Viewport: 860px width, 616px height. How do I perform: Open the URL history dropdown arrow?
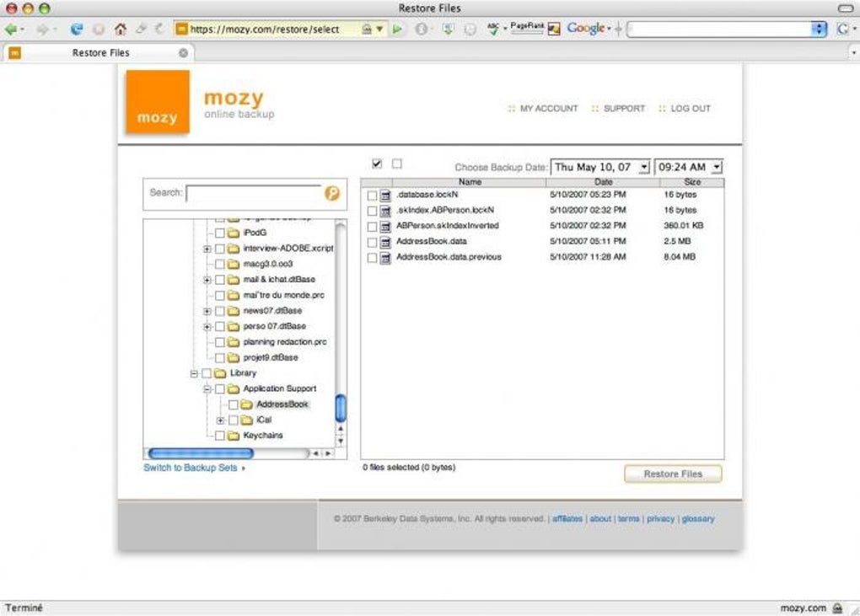[x=379, y=29]
